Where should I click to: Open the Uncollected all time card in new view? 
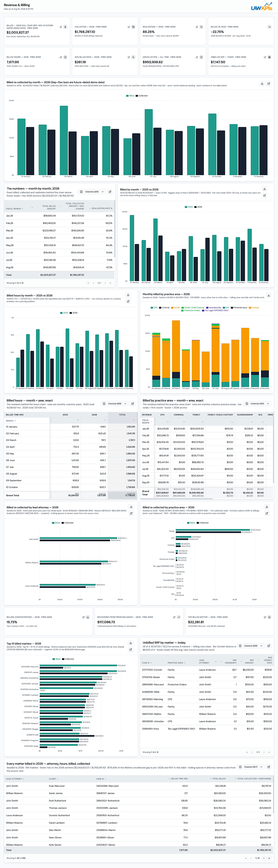click(197, 57)
